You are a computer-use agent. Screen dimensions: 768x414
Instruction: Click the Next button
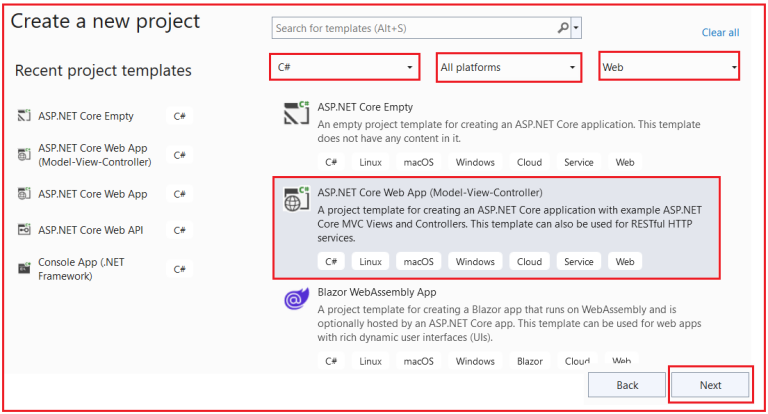point(710,385)
